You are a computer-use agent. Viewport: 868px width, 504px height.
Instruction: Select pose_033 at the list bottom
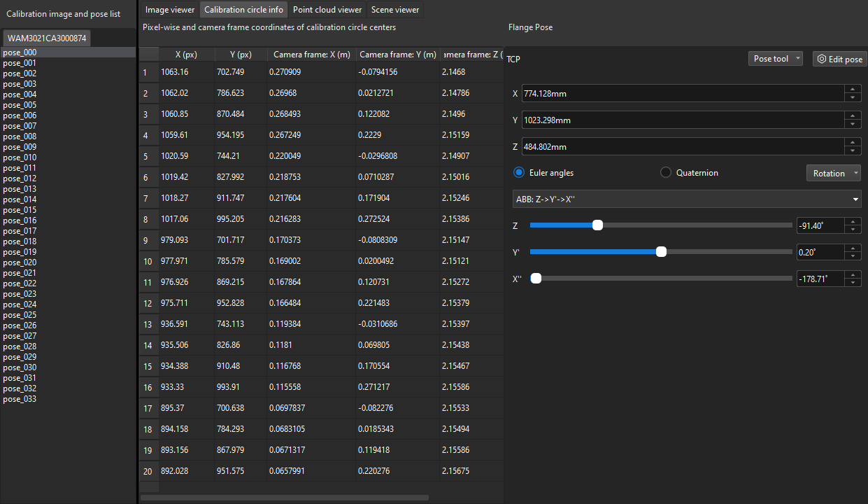(x=19, y=399)
